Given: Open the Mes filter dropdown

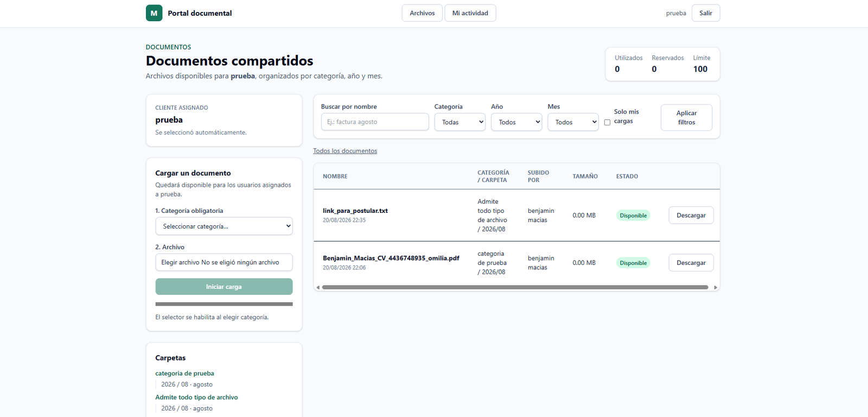Looking at the screenshot, I should [x=573, y=122].
